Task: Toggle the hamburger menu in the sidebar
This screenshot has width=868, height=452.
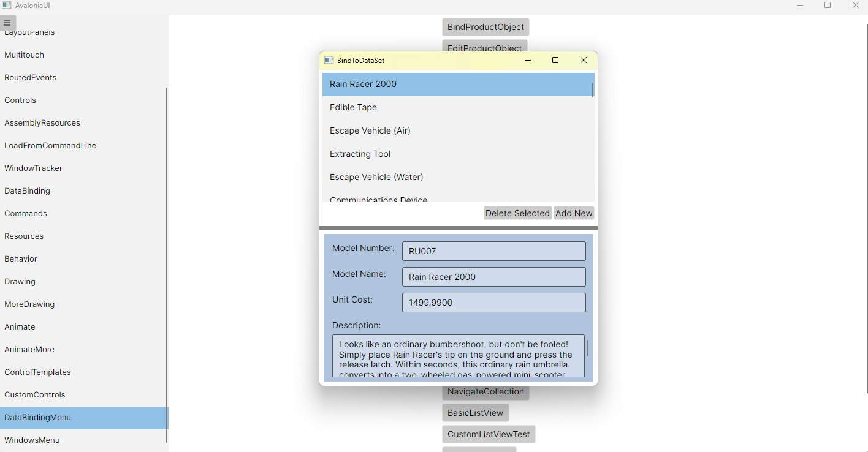Action: [x=7, y=23]
